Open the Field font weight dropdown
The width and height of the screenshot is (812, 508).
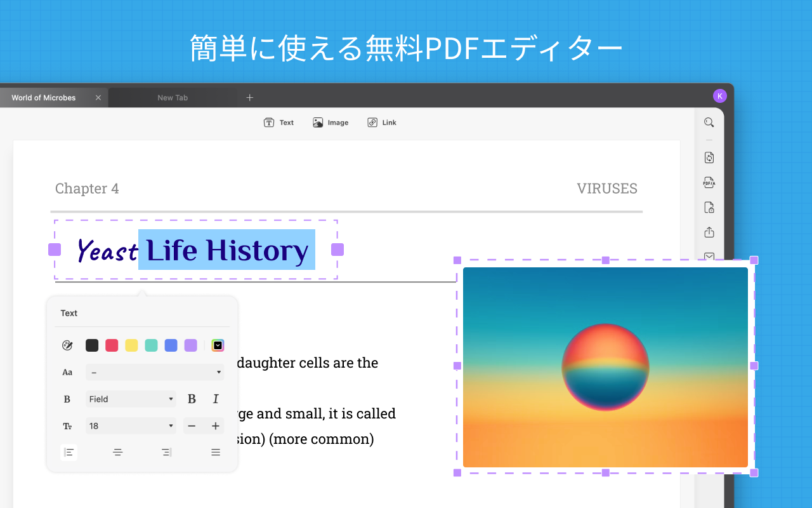click(x=131, y=399)
